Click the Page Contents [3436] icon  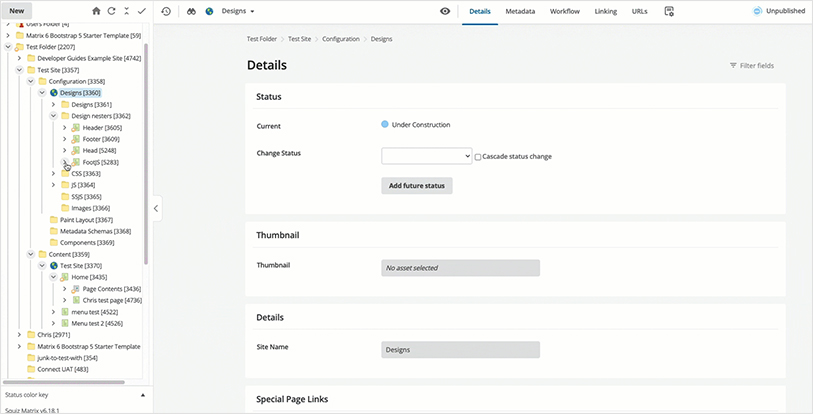(x=76, y=289)
